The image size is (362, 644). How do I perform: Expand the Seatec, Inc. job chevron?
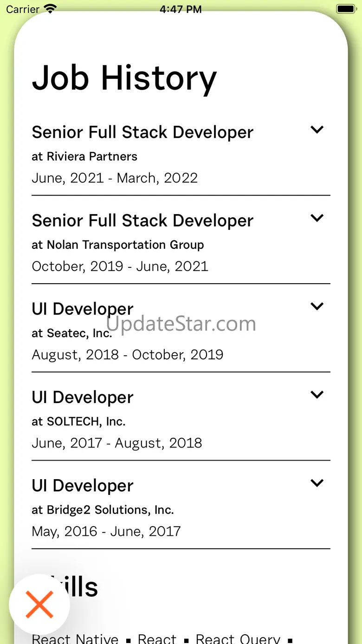(317, 306)
